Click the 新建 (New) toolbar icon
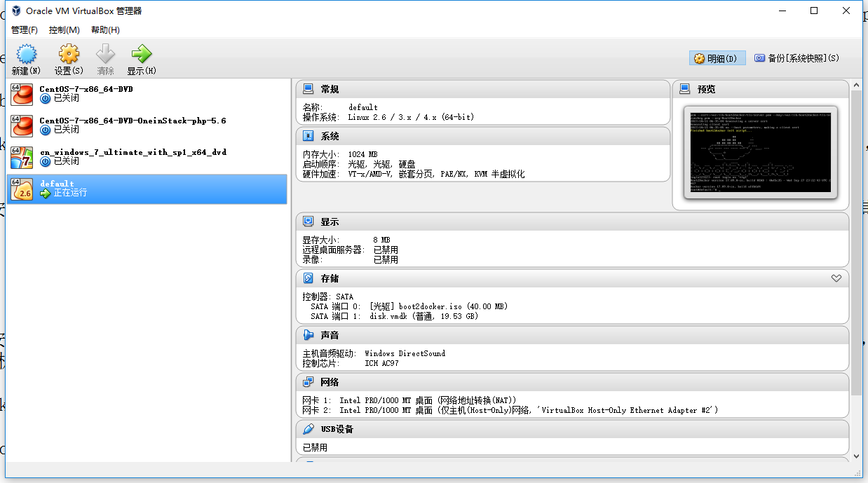 26,55
